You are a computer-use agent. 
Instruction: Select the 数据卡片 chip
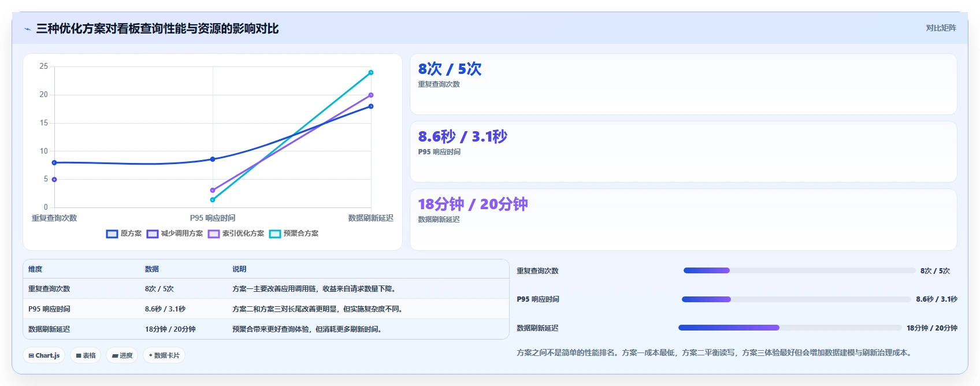click(x=164, y=355)
